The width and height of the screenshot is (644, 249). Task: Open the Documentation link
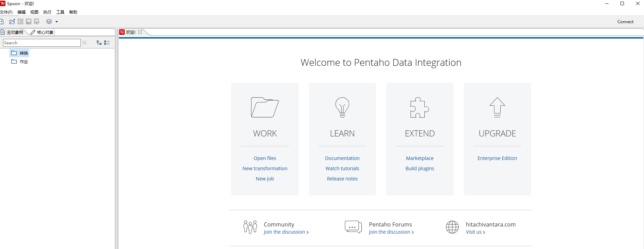tap(342, 158)
